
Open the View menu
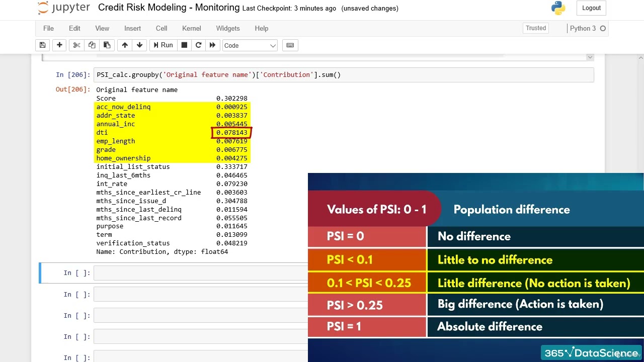click(x=102, y=28)
